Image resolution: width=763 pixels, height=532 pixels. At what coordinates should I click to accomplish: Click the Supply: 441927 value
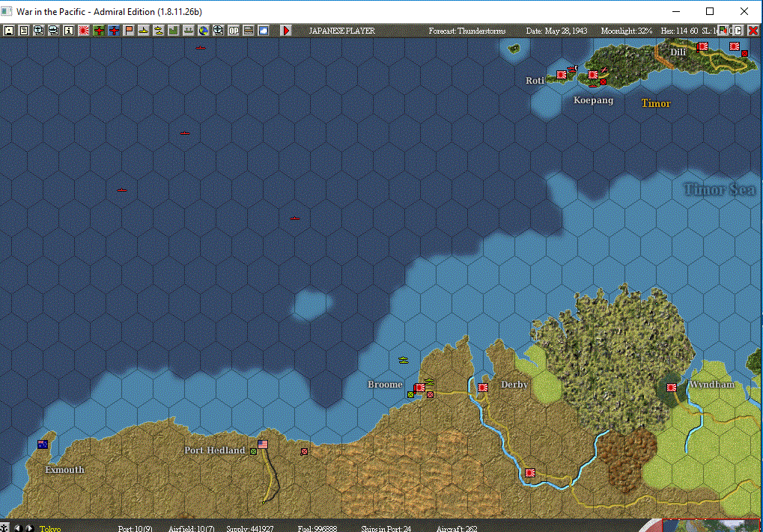250,528
